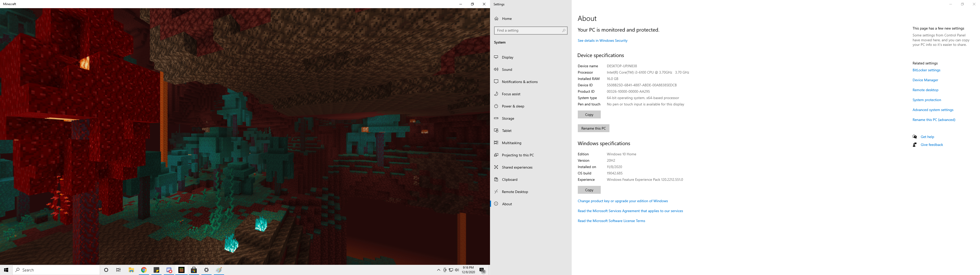Open Remote Desktop settings item

(x=515, y=192)
